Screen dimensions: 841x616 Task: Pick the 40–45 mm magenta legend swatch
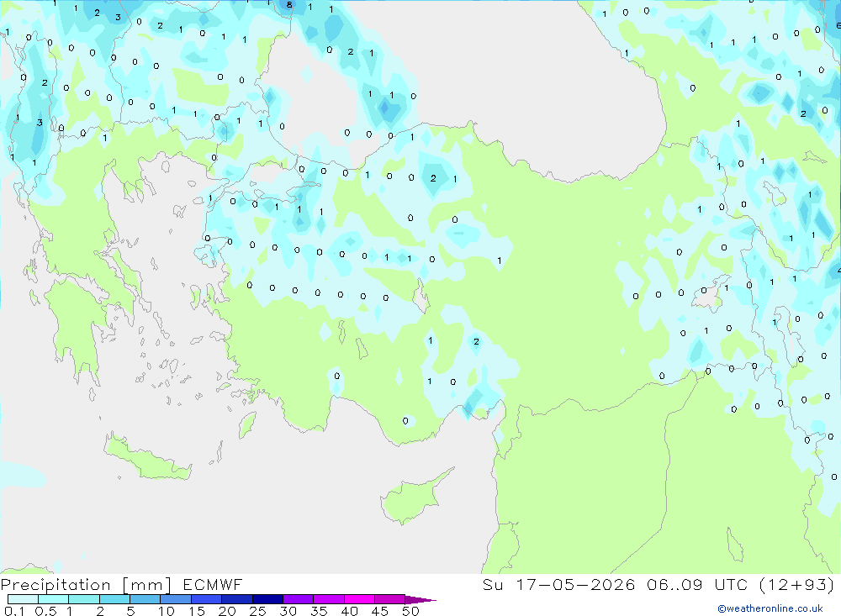(x=359, y=599)
